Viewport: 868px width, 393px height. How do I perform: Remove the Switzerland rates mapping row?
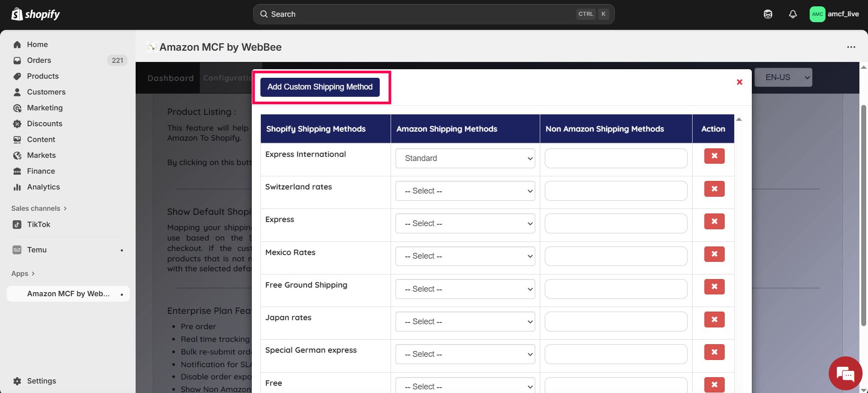(x=714, y=189)
